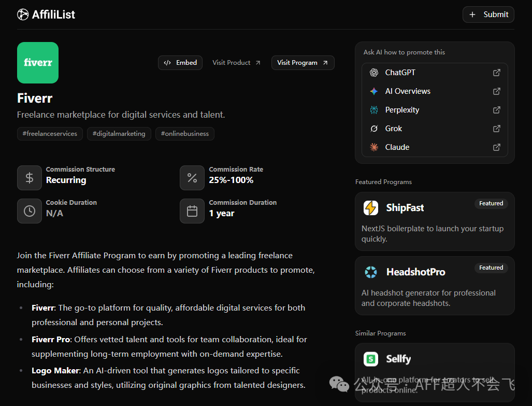
Task: Click the '1 year' commission duration value
Action: pyautogui.click(x=222, y=213)
